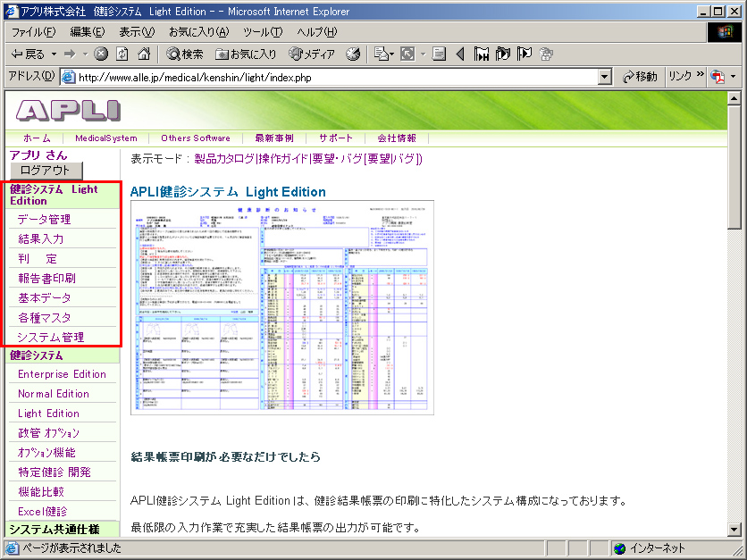
Task: Click the 報告書印刷 sidebar link
Action: tap(46, 279)
